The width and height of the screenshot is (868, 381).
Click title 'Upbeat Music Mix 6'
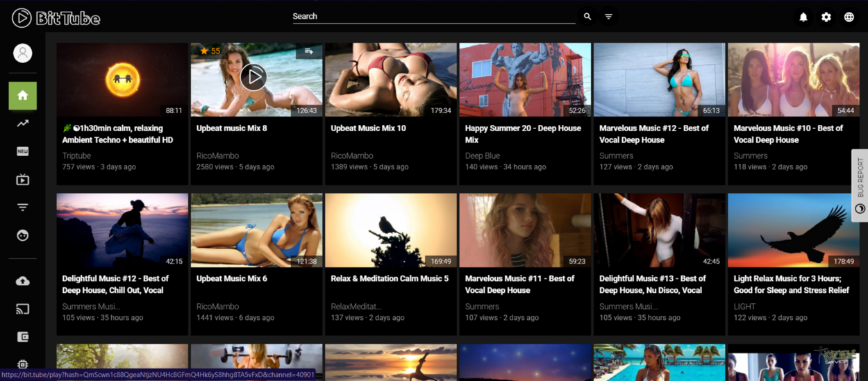coord(232,279)
